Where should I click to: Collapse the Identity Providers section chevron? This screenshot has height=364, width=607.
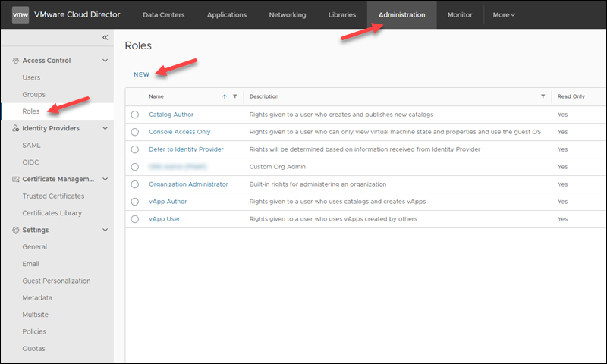tap(105, 128)
